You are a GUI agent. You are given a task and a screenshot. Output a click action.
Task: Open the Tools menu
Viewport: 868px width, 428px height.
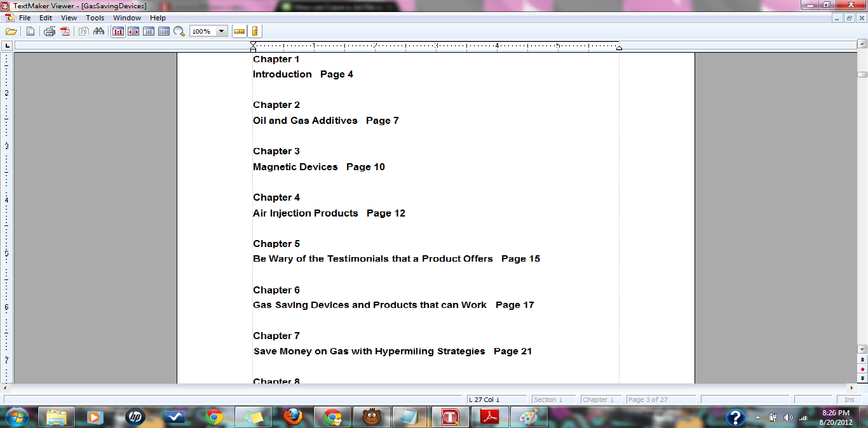(95, 18)
